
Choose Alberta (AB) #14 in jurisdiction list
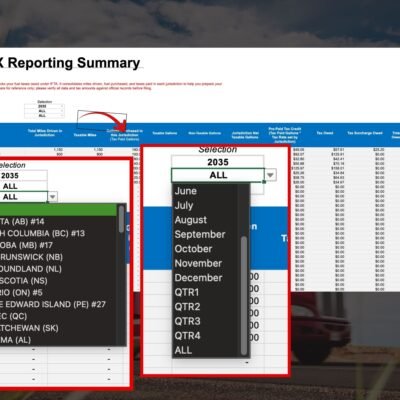(x=22, y=222)
